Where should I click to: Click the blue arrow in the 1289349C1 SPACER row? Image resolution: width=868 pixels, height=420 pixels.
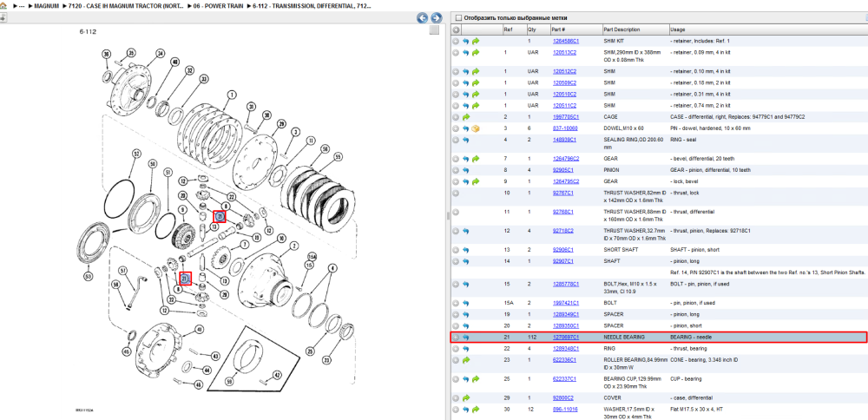tap(465, 314)
